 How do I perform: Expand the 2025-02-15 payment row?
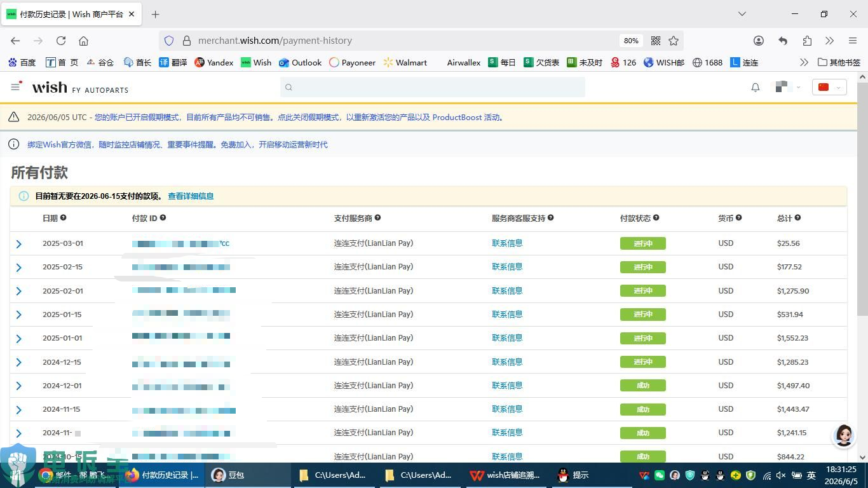click(18, 268)
